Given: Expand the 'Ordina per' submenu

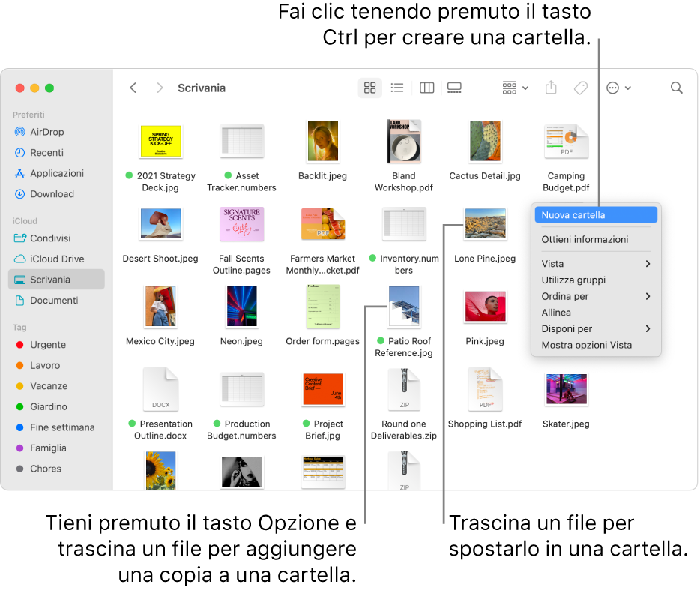Looking at the screenshot, I should pyautogui.click(x=566, y=296).
